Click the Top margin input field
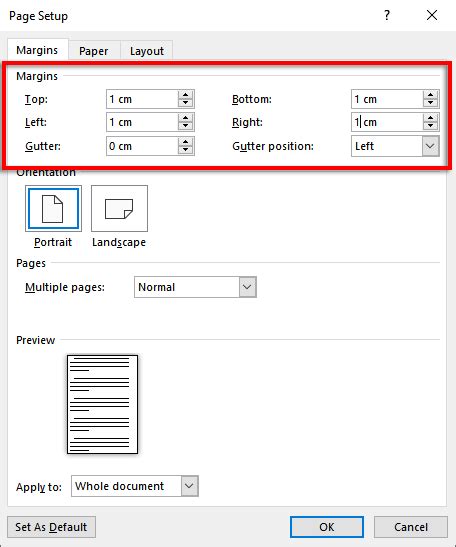The image size is (456, 547). pyautogui.click(x=142, y=99)
